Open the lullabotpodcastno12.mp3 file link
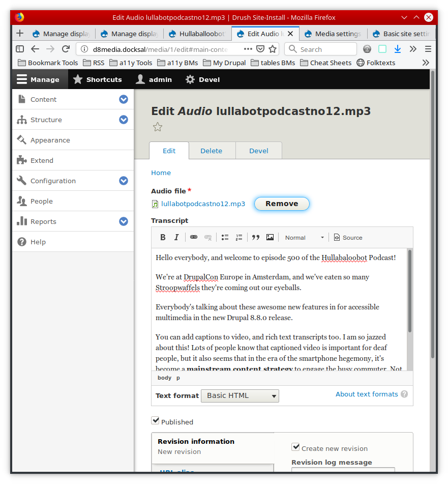This screenshot has width=448, height=484. pyautogui.click(x=203, y=204)
